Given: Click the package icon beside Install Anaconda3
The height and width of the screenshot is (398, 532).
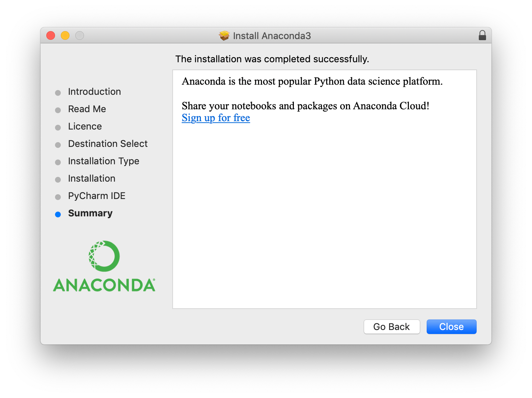Looking at the screenshot, I should 224,35.
